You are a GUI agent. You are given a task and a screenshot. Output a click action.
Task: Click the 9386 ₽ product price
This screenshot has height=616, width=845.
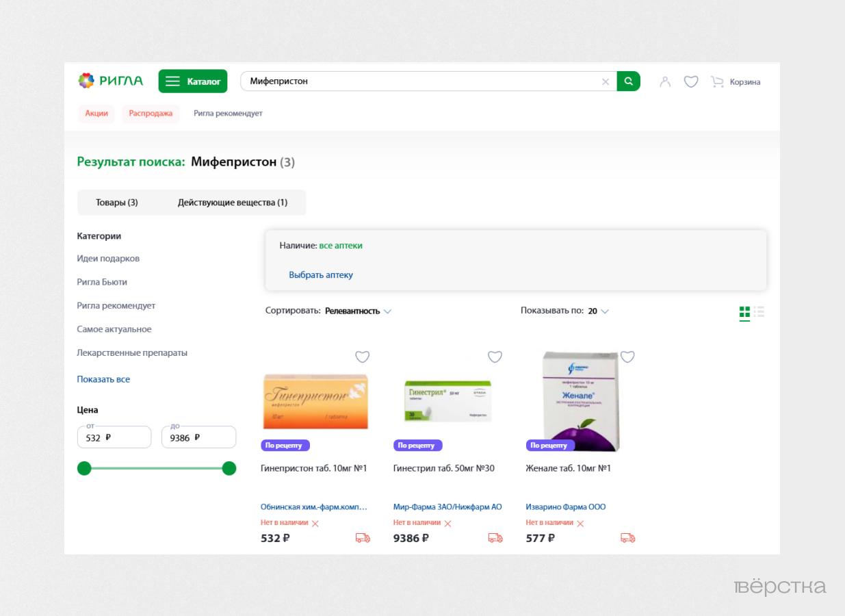tap(411, 538)
